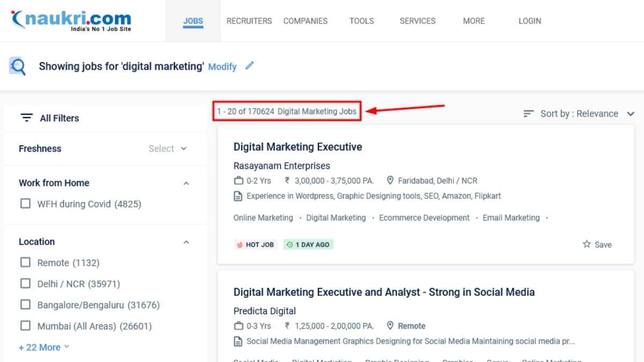Click the star icon to save Digital Marketing Executive job
644x362 pixels.
point(587,244)
